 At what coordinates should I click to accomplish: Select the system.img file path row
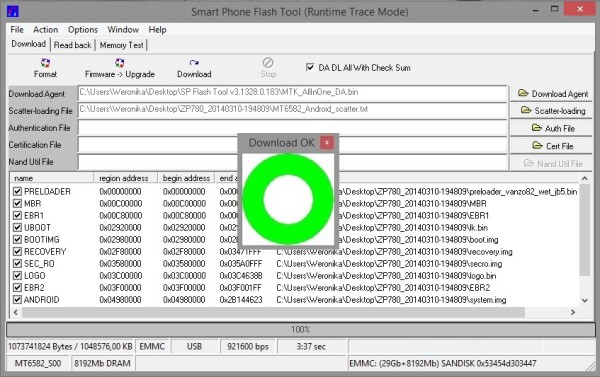click(391, 300)
